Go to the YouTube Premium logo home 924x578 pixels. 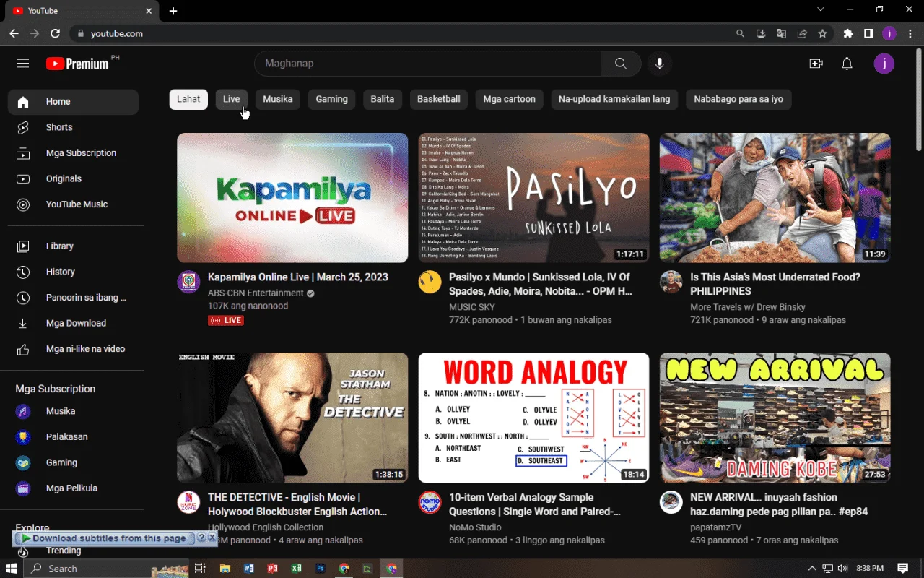click(x=77, y=64)
